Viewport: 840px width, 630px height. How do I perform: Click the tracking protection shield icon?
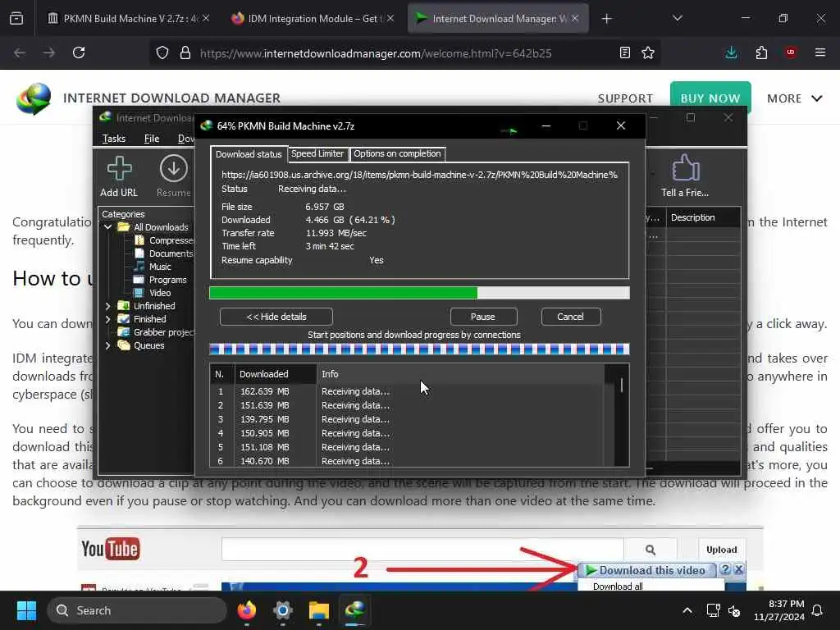[162, 53]
